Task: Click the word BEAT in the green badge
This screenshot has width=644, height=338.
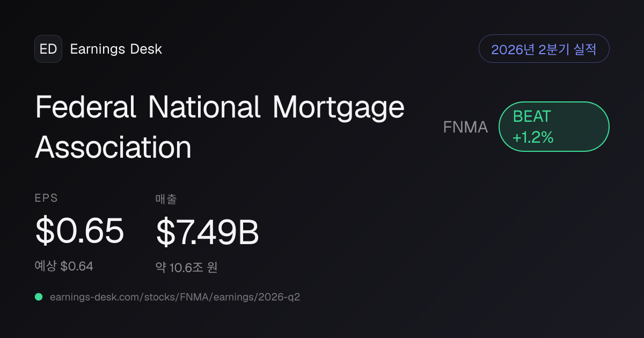Action: click(x=532, y=116)
